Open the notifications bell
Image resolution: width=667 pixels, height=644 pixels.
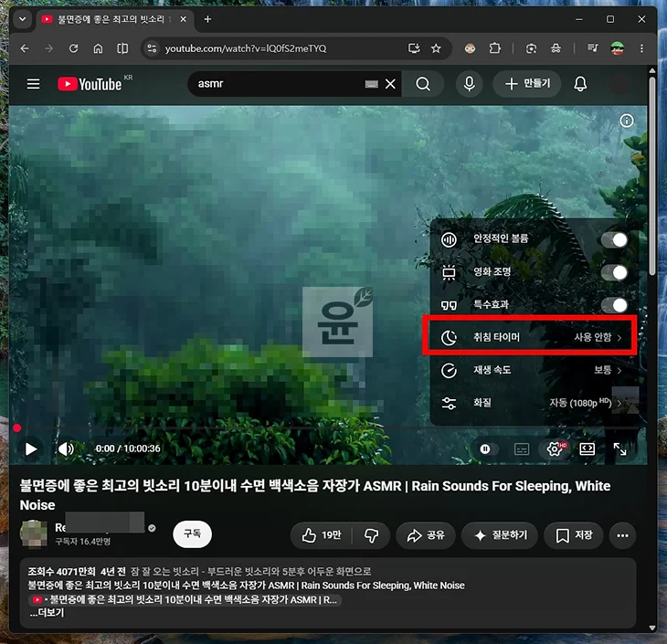pyautogui.click(x=580, y=84)
